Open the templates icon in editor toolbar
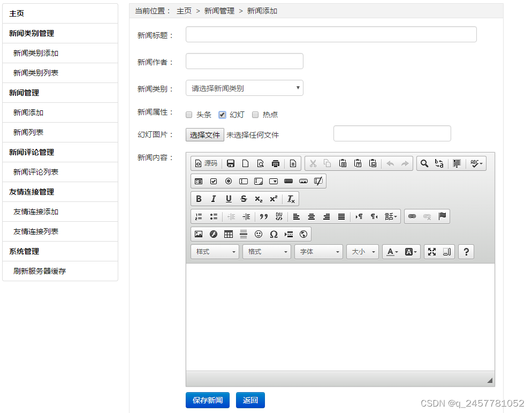Viewport: 532px width, 413px height. pos(293,163)
